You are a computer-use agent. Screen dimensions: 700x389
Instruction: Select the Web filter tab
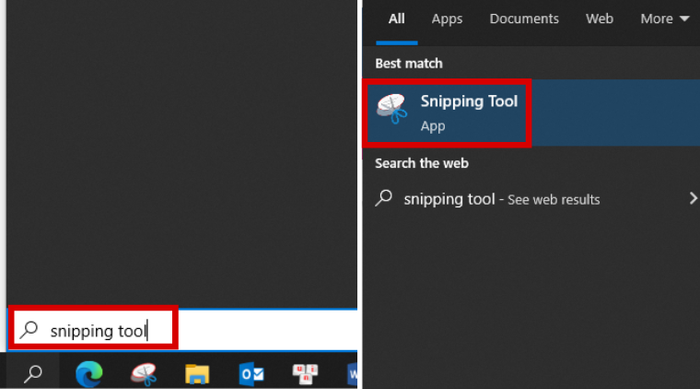point(600,19)
